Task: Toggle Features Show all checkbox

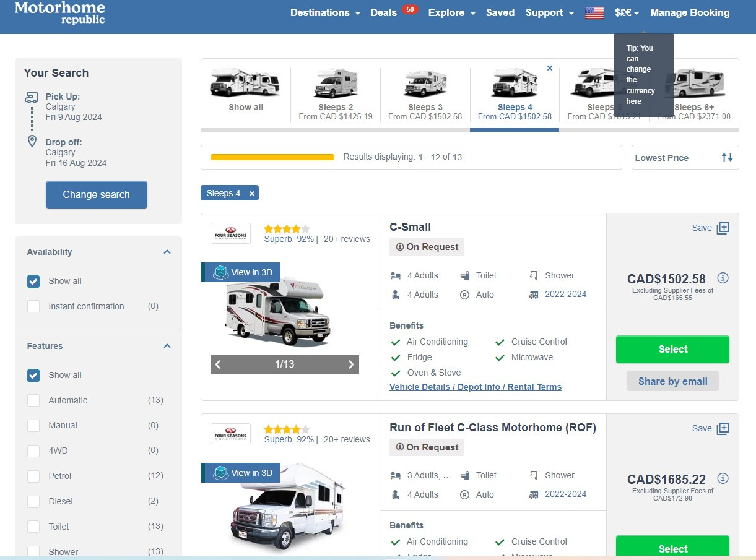Action: [x=33, y=376]
